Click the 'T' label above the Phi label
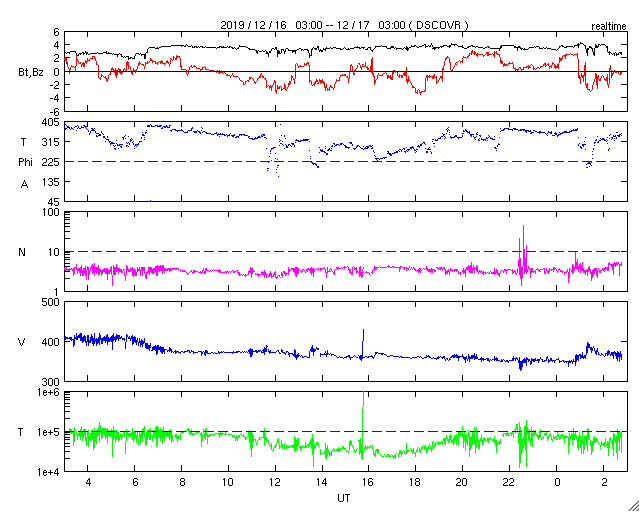640x512 pixels. [23, 142]
